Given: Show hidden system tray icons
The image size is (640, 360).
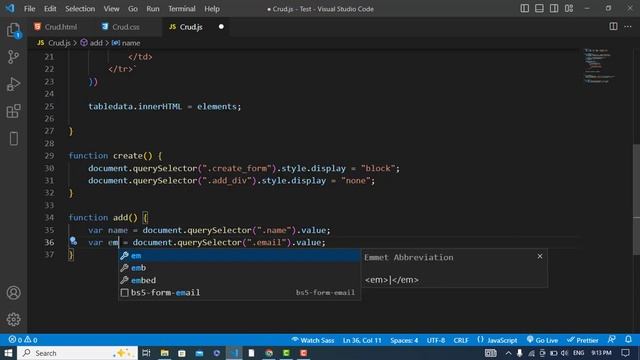Looking at the screenshot, I should 508,353.
